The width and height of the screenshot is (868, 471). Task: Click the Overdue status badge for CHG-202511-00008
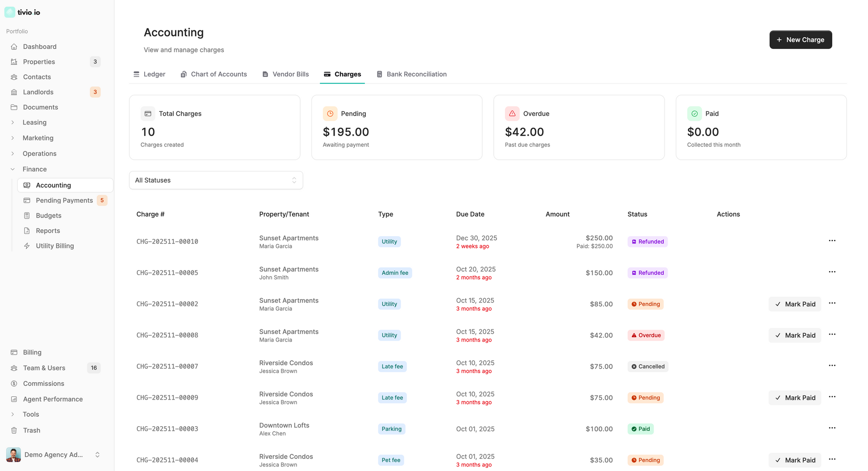pos(646,335)
